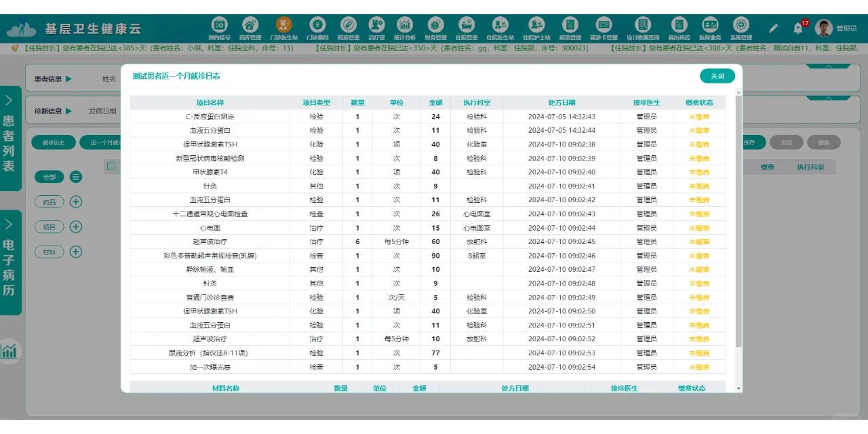Open the 项目收费查询 module icon
The width and height of the screenshot is (868, 434).
pyautogui.click(x=642, y=24)
